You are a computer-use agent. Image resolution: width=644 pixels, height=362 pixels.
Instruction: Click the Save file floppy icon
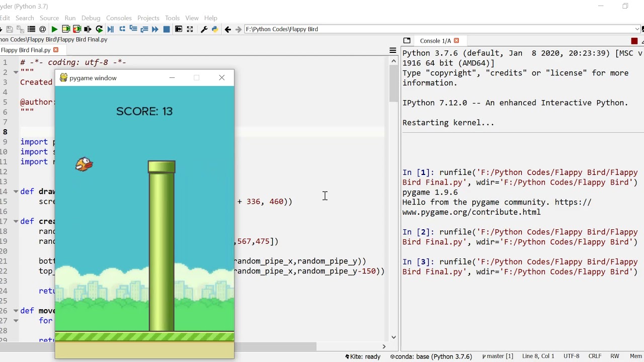(9, 29)
